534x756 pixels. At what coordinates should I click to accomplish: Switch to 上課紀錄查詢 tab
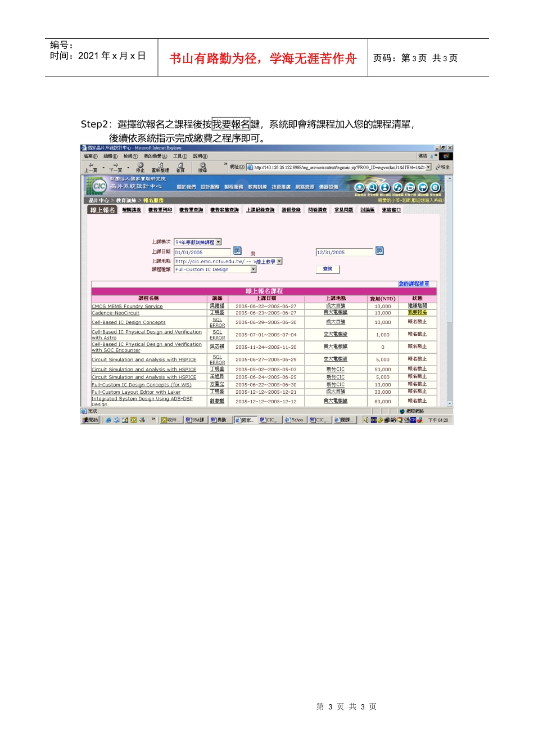pyautogui.click(x=260, y=210)
